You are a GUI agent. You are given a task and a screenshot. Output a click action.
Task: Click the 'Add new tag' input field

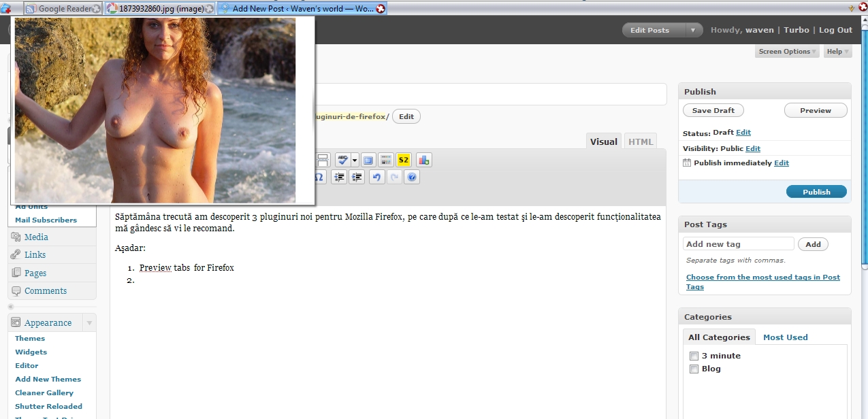pos(738,244)
